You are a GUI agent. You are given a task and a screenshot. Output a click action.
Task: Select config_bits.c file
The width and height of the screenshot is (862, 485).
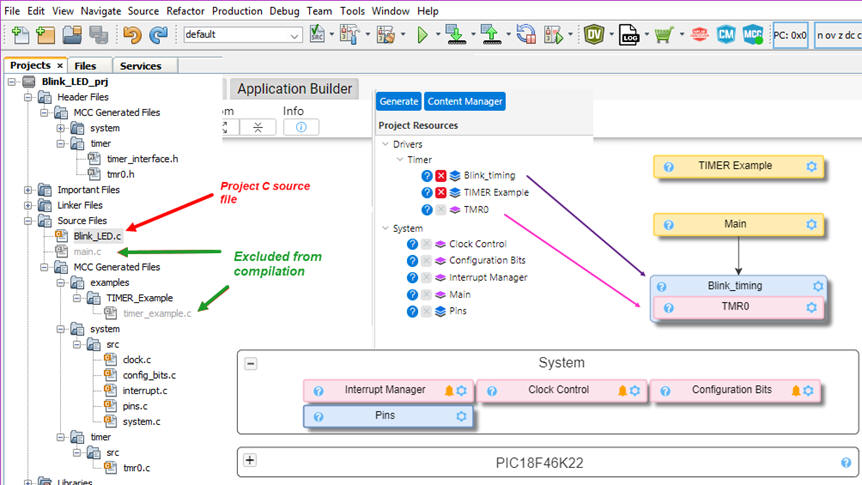(x=149, y=375)
